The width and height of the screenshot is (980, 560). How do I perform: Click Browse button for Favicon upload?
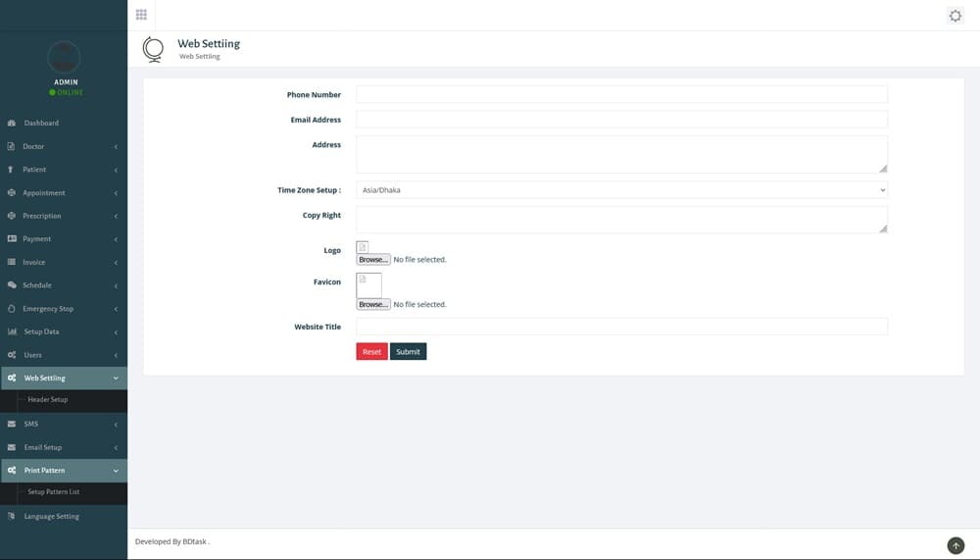coord(372,305)
